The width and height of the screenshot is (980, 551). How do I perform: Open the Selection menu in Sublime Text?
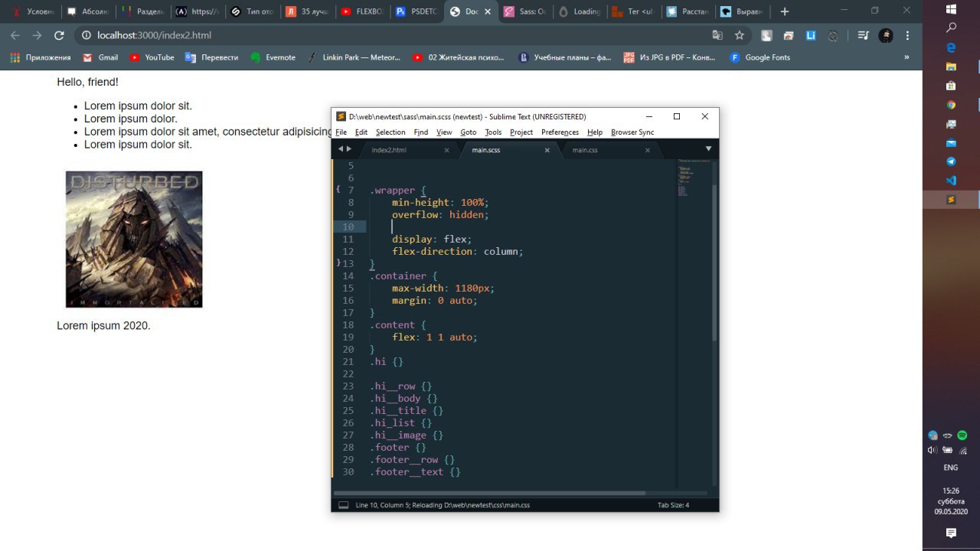tap(390, 132)
